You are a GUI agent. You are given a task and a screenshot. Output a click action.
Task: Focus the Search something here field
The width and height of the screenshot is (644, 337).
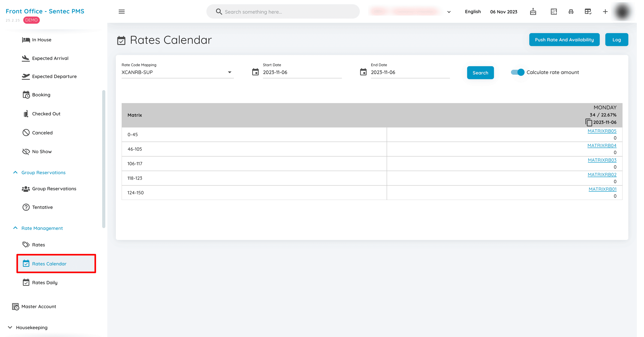point(283,11)
